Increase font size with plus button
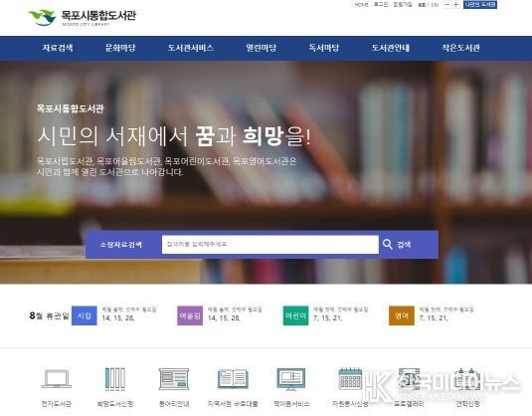Viewport: 532px width, 416px height. click(x=456, y=5)
